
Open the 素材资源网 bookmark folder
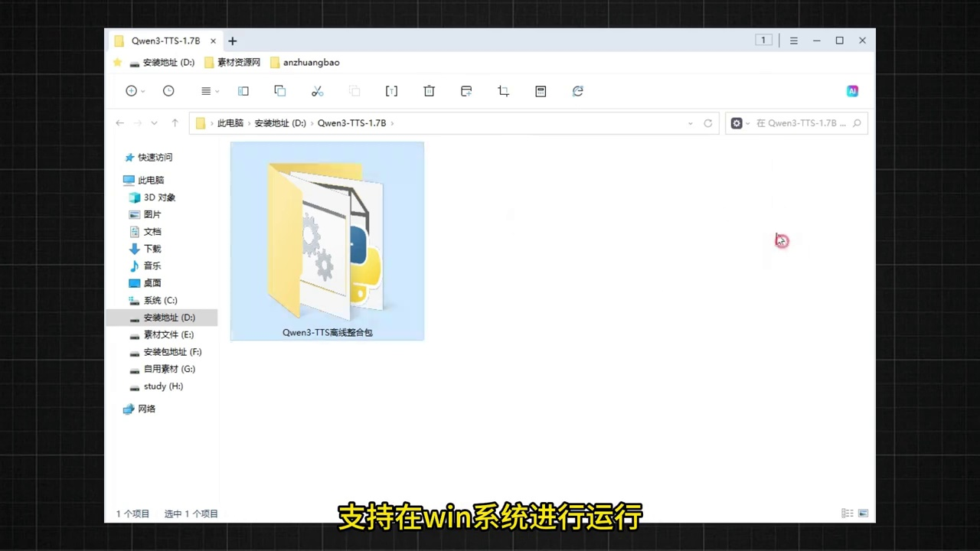coord(232,62)
